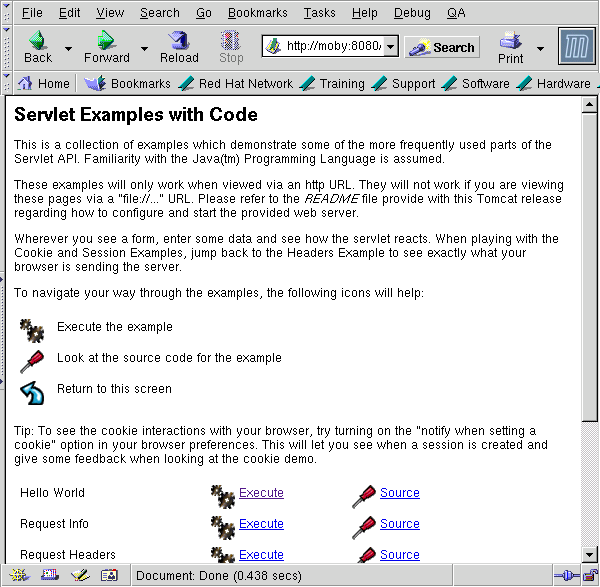Click the Back navigation button
The image size is (600, 587).
pyautogui.click(x=38, y=47)
